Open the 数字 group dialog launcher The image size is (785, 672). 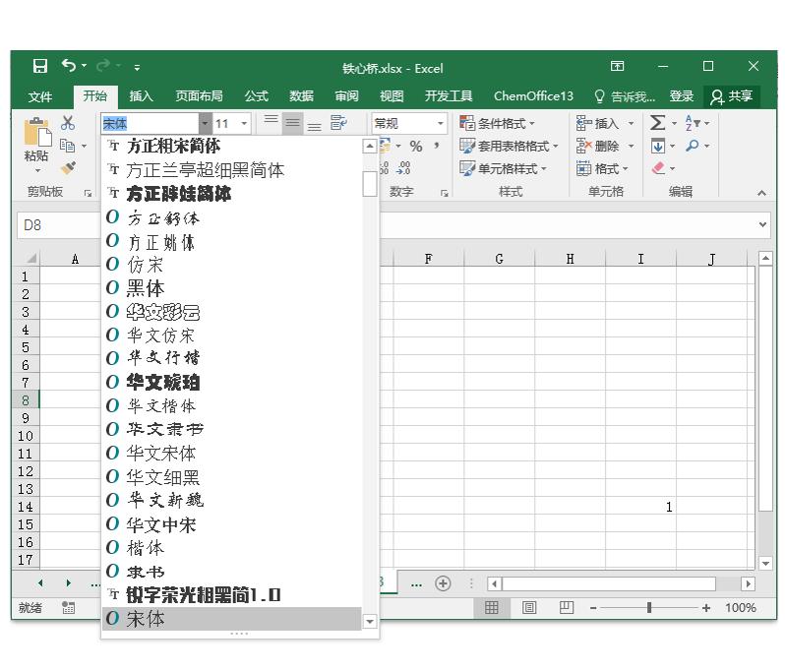pos(444,193)
